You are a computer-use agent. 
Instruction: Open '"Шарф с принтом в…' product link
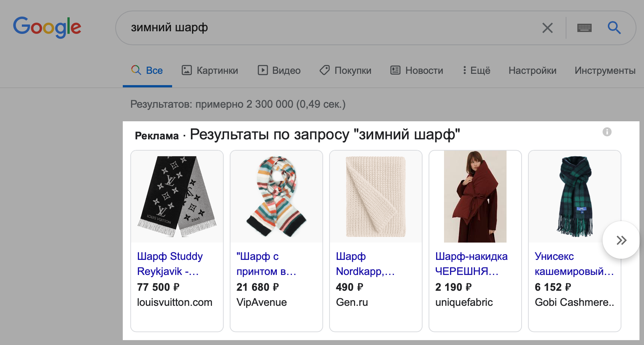coord(266,264)
